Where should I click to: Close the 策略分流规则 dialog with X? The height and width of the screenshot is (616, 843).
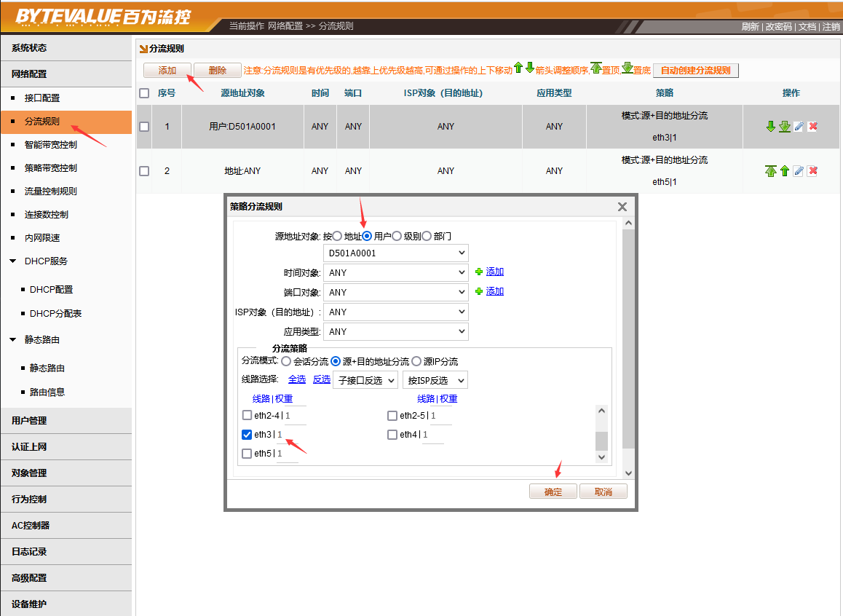click(622, 207)
